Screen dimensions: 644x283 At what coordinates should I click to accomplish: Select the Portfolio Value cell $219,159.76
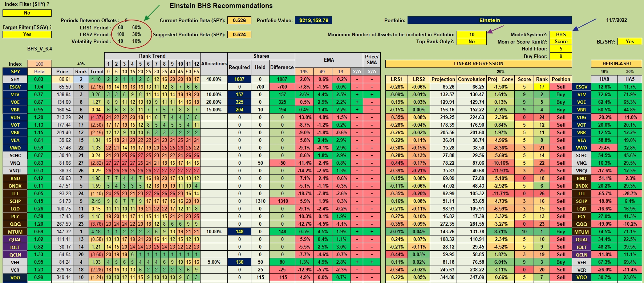(x=313, y=20)
